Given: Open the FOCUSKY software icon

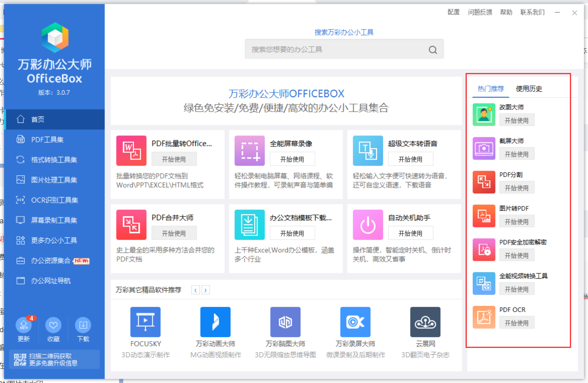Looking at the screenshot, I should [x=145, y=322].
